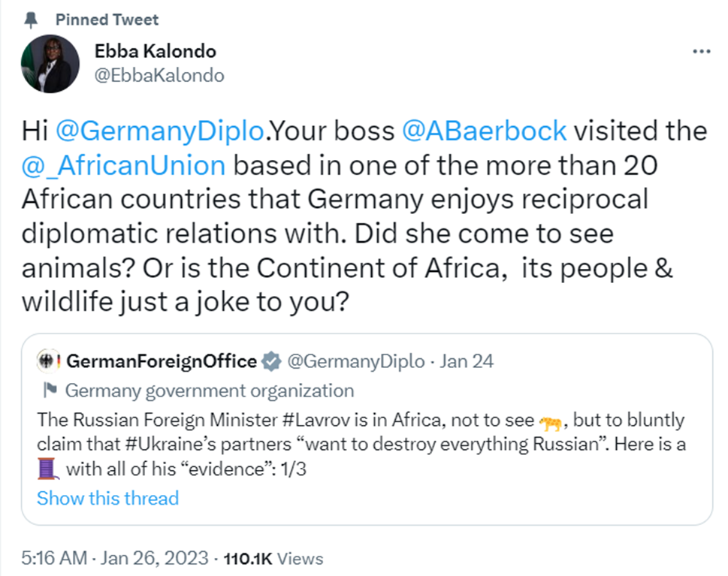Expand with Show this thread
Image resolution: width=728 pixels, height=576 pixels.
(107, 498)
